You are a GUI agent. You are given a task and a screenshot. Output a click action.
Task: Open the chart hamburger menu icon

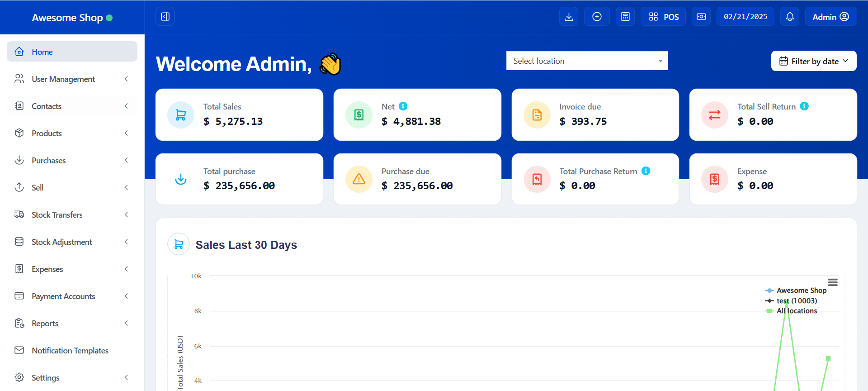coord(833,282)
